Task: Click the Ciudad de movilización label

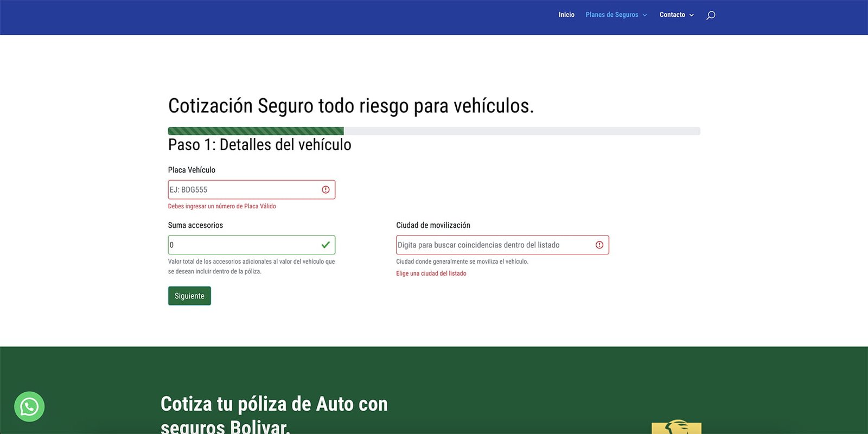Action: coord(433,225)
